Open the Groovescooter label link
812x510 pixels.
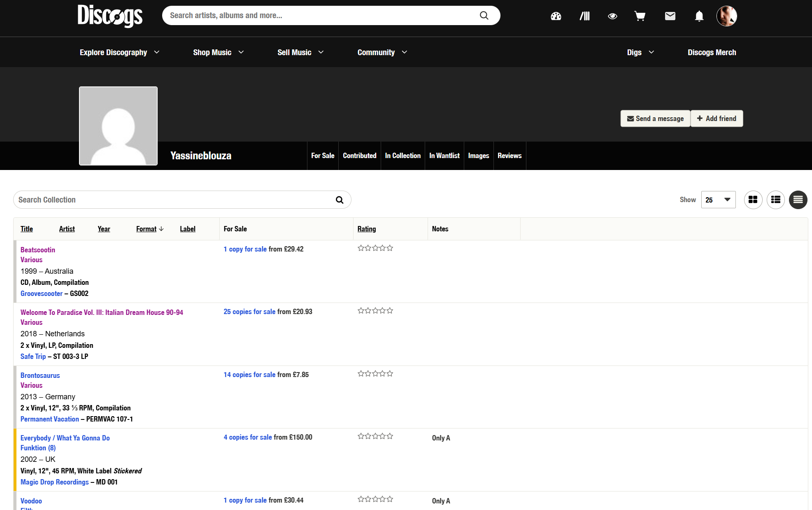point(42,293)
